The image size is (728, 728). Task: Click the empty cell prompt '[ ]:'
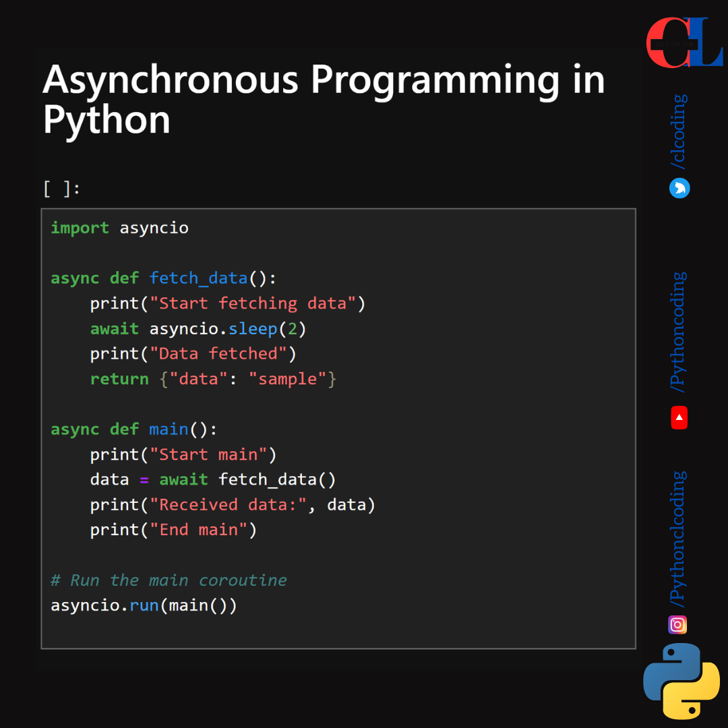point(61,189)
